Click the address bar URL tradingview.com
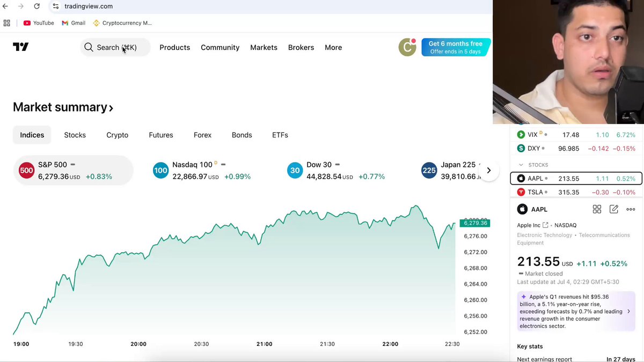The height and width of the screenshot is (362, 644). (x=89, y=6)
